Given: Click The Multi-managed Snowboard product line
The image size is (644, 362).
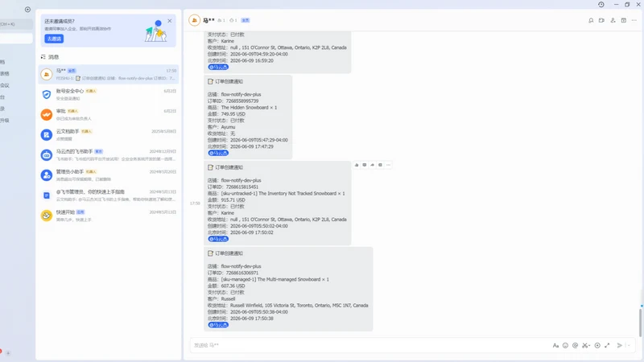Looking at the screenshot, I should tap(268, 279).
